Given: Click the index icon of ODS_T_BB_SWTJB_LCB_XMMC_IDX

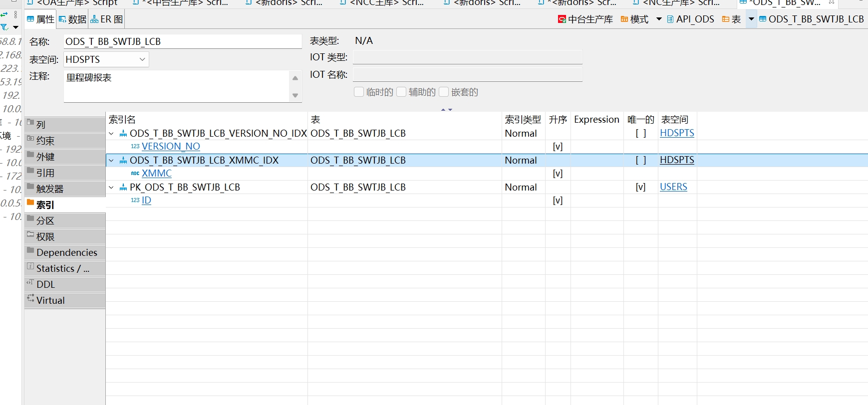Looking at the screenshot, I should click(x=123, y=161).
